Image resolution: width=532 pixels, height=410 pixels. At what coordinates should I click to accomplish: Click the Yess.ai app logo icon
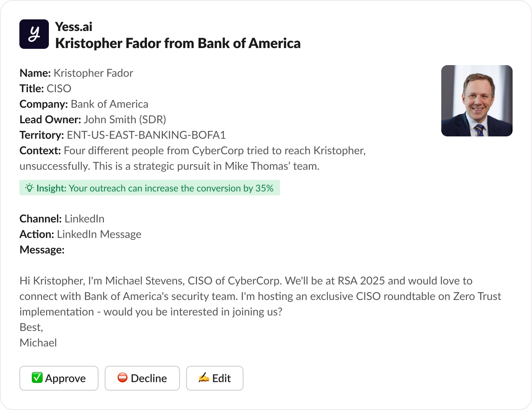pos(34,34)
